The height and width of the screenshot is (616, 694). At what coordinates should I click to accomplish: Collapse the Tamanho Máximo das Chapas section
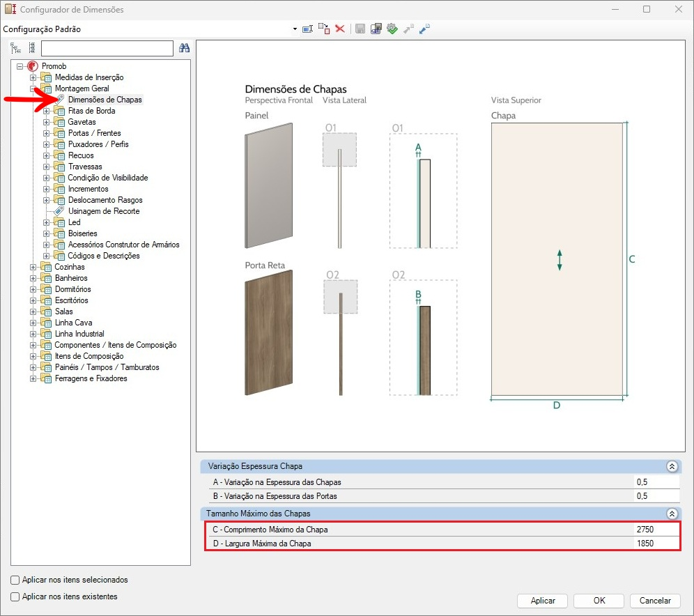point(672,514)
